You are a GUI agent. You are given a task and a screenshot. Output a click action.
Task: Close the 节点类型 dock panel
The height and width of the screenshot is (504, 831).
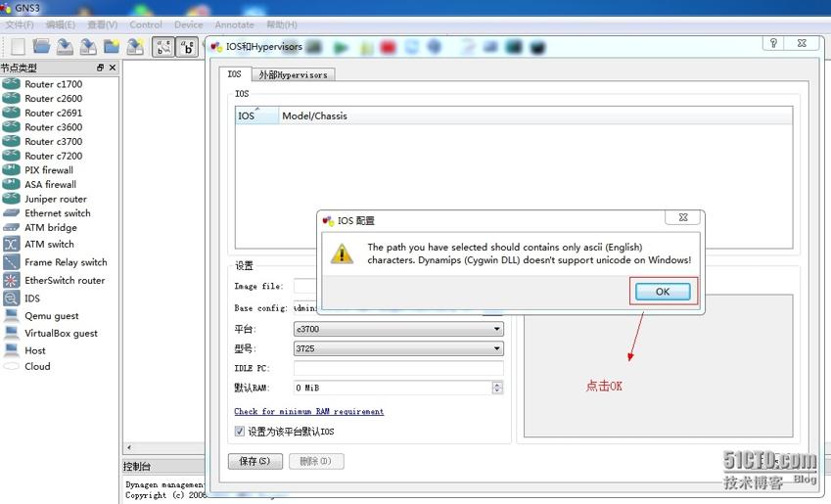coord(113,68)
